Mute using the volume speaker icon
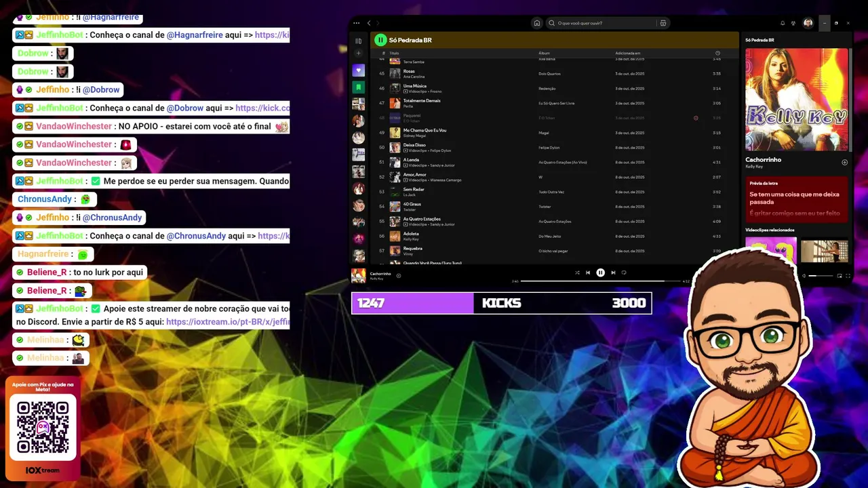 [804, 276]
